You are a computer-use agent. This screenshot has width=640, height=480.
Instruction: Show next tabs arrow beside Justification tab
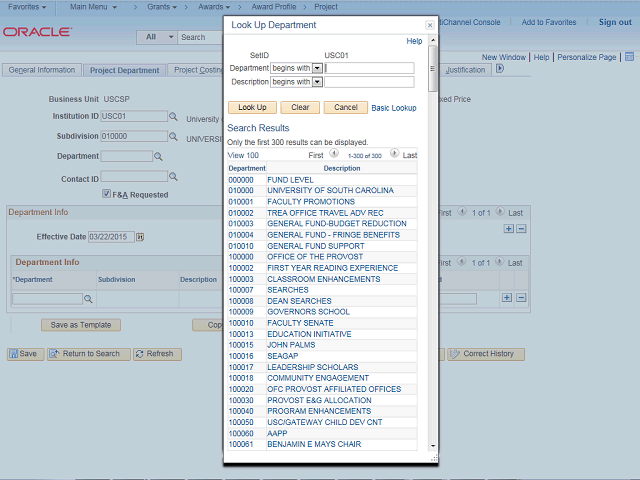[x=500, y=69]
